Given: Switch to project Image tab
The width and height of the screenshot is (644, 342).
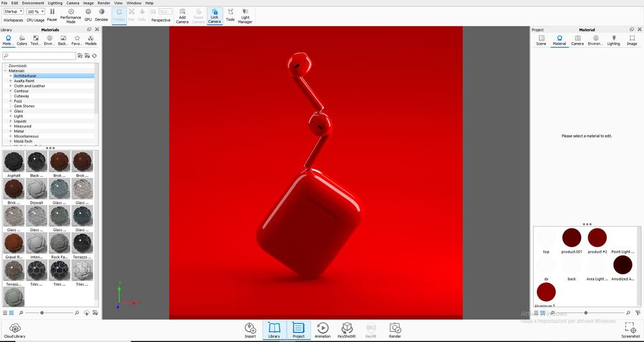Looking at the screenshot, I should coord(632,40).
